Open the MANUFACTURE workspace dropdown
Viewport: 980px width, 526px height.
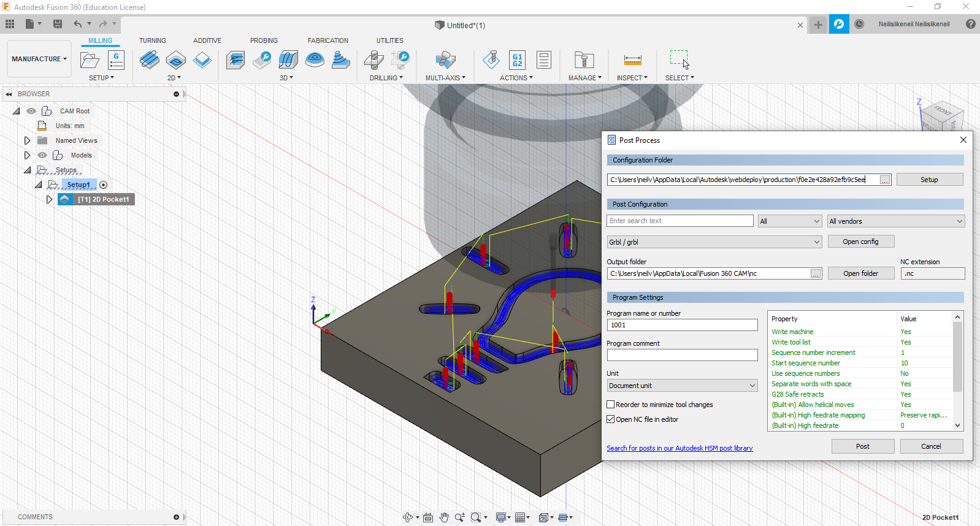pos(39,59)
